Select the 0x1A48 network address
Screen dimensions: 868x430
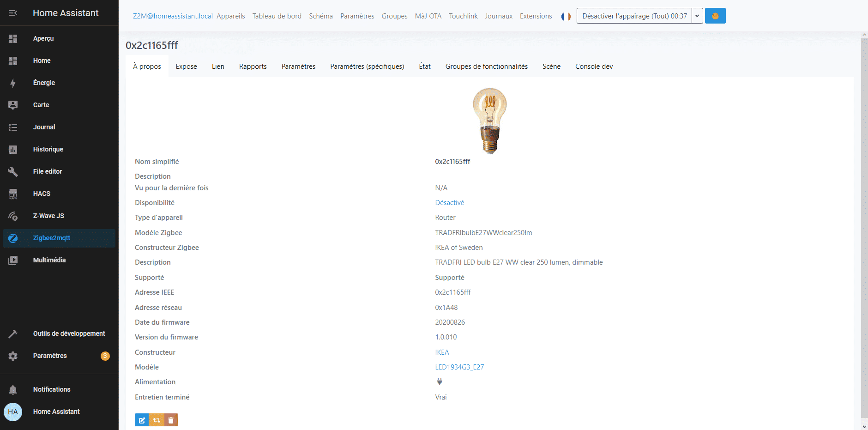tap(446, 308)
